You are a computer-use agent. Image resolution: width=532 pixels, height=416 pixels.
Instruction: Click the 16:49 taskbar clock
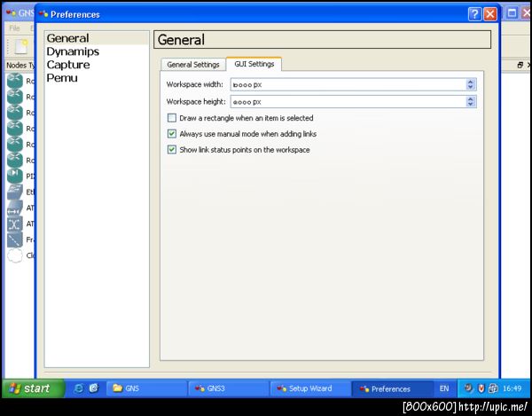[x=512, y=389]
